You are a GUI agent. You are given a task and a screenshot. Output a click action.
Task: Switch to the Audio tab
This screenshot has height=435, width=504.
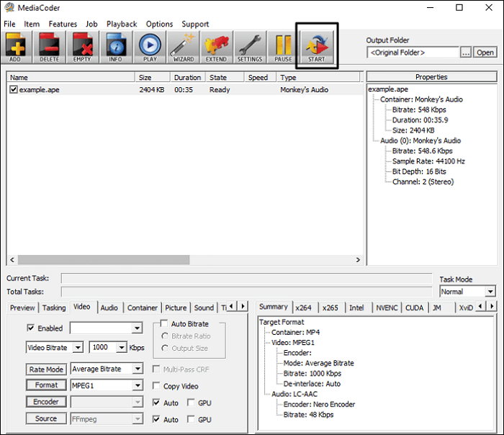click(109, 308)
